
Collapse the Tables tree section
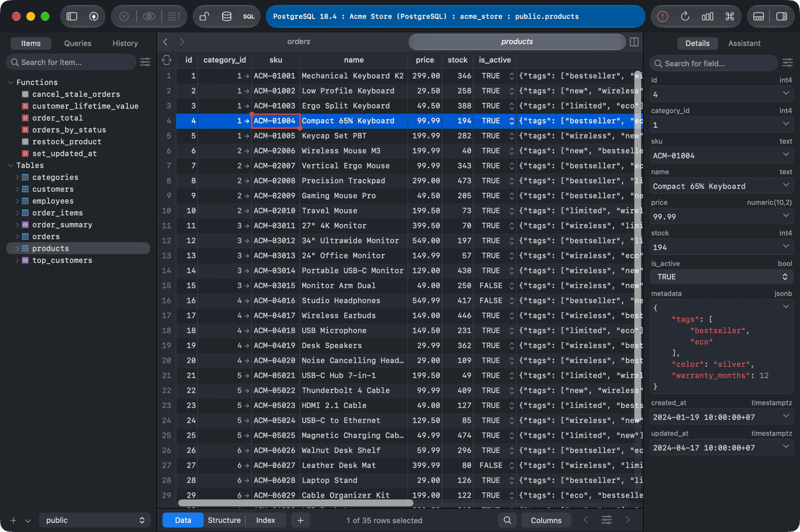coord(10,165)
